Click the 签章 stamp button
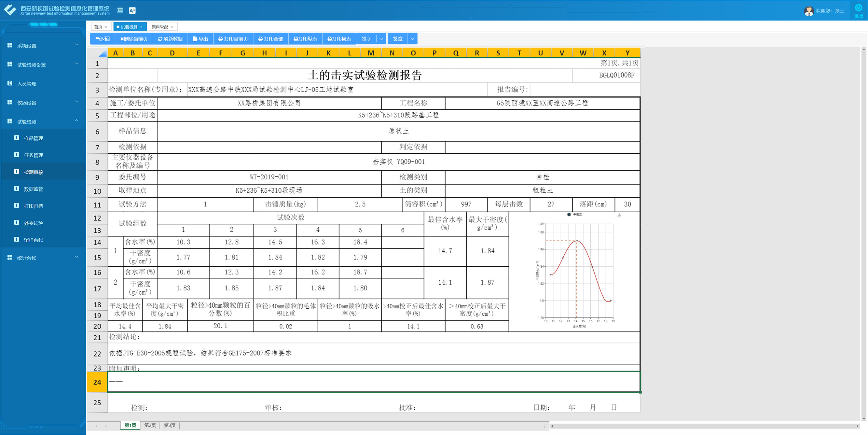 (398, 39)
